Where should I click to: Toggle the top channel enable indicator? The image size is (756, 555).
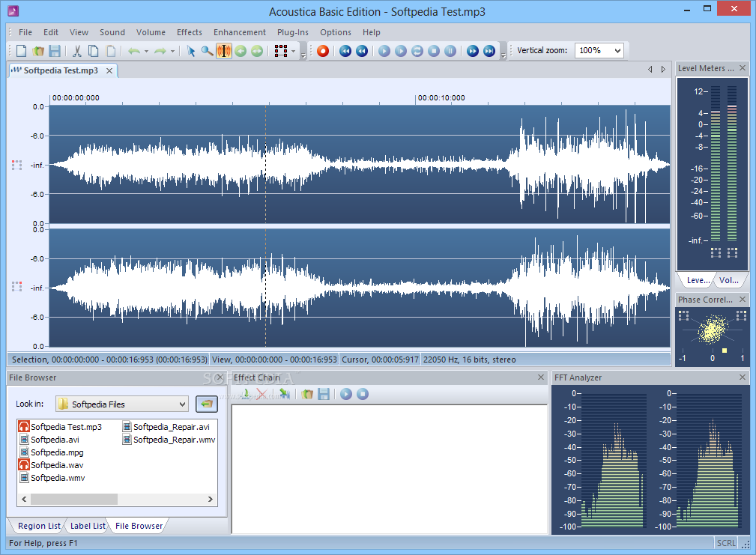point(17,165)
